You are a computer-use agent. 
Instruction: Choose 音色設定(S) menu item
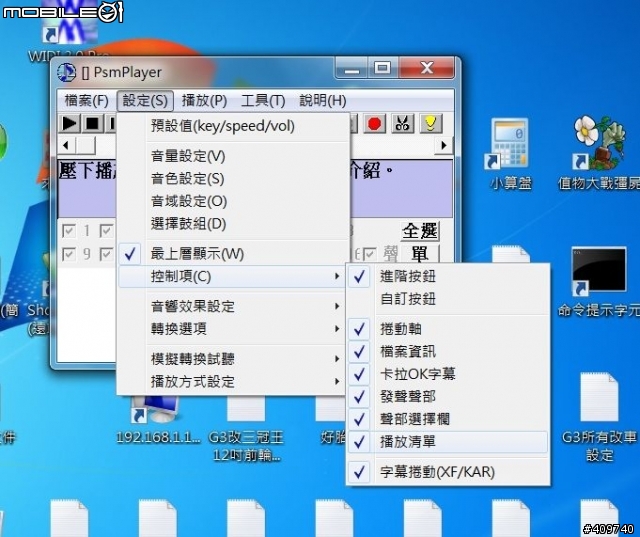[x=233, y=178]
